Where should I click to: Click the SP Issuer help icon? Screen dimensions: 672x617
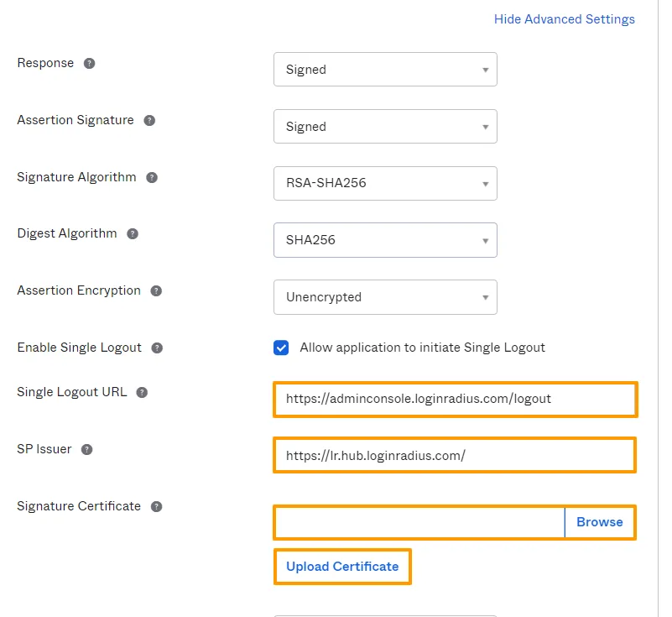86,448
